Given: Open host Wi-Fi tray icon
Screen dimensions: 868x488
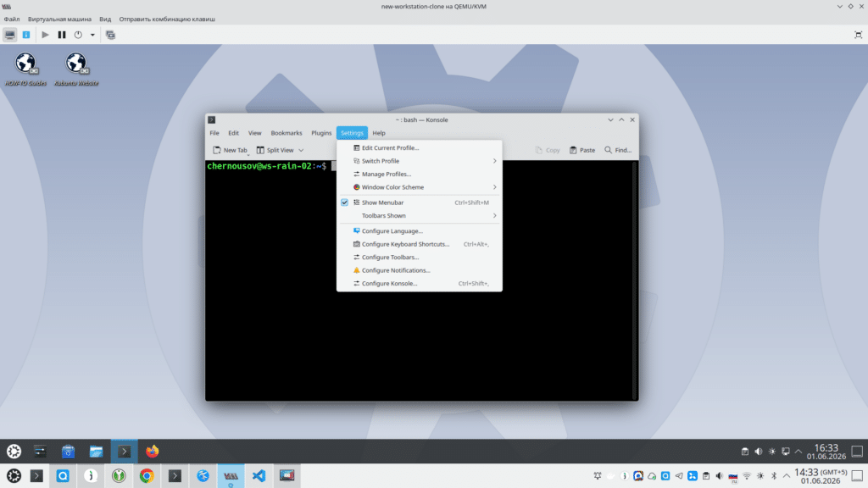Looking at the screenshot, I should (x=747, y=476).
